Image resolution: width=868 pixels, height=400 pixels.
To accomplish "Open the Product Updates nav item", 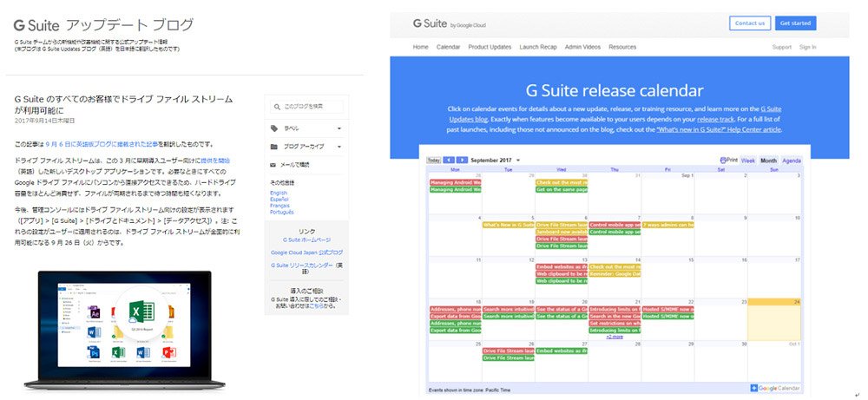I will tap(490, 47).
